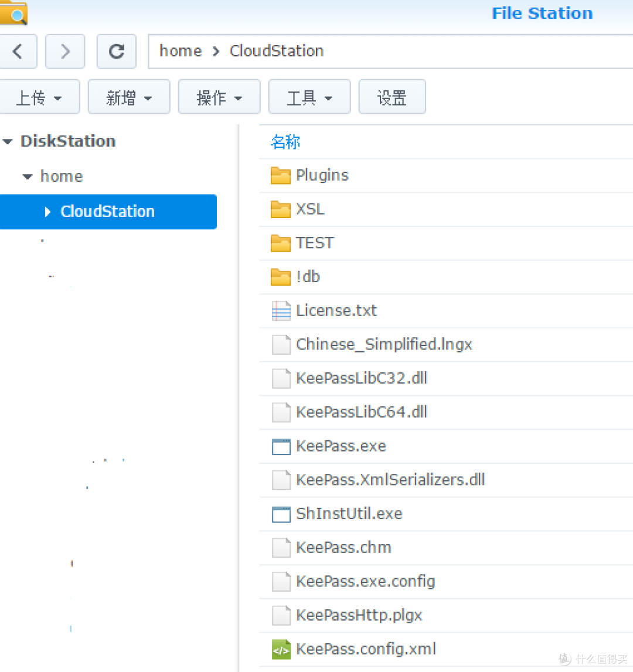Open the 工具 tools dropdown
Viewport: 633px width, 672px height.
coord(309,97)
